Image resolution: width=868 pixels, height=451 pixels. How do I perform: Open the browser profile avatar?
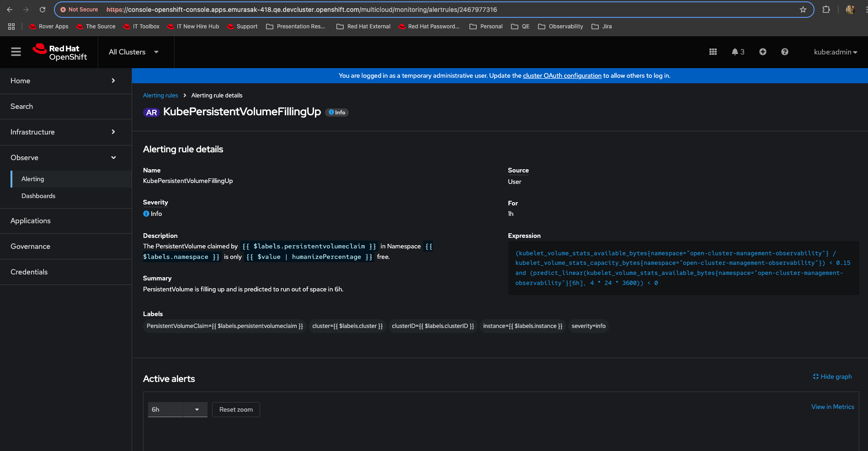(850, 10)
